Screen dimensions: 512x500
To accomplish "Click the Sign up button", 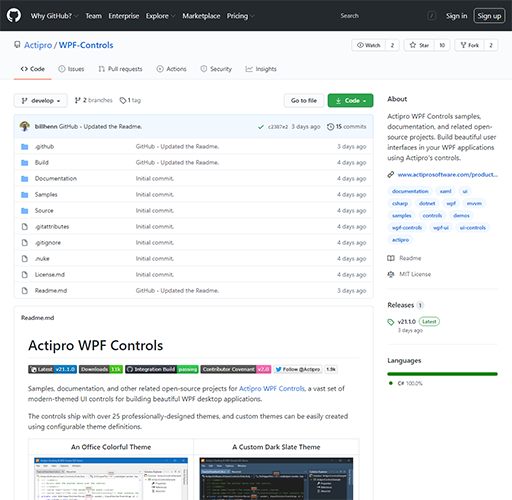I will pyautogui.click(x=489, y=16).
